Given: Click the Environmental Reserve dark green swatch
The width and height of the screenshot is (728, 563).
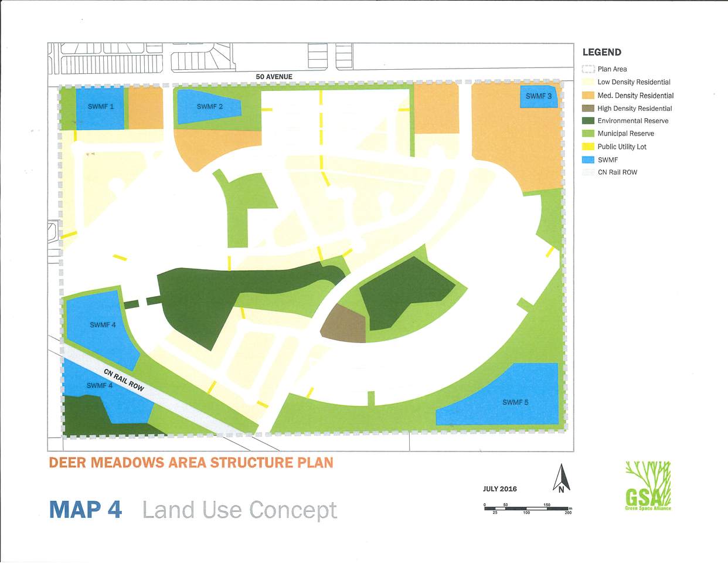Looking at the screenshot, I should coord(588,121).
